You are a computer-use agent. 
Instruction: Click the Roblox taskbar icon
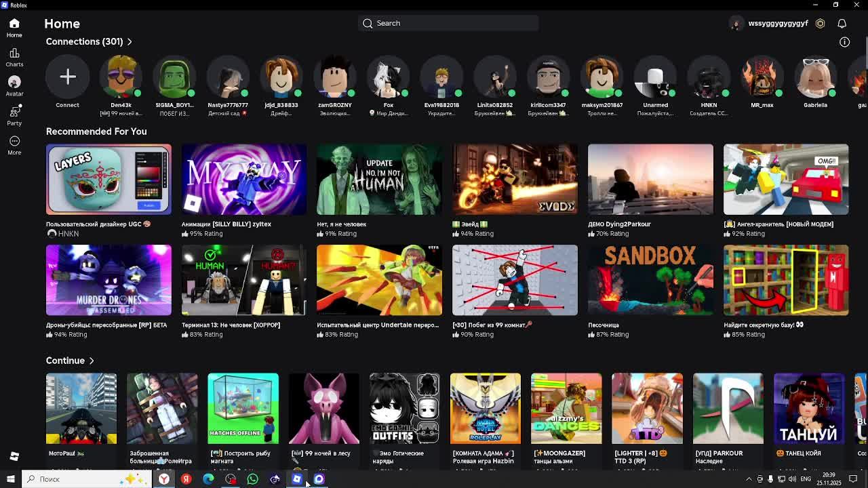(x=296, y=479)
